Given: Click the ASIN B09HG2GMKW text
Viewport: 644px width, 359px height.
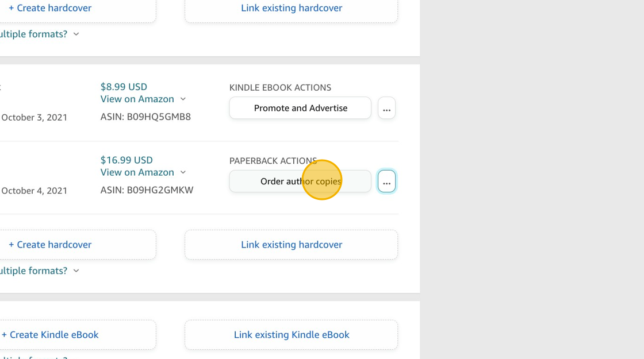Looking at the screenshot, I should point(147,190).
